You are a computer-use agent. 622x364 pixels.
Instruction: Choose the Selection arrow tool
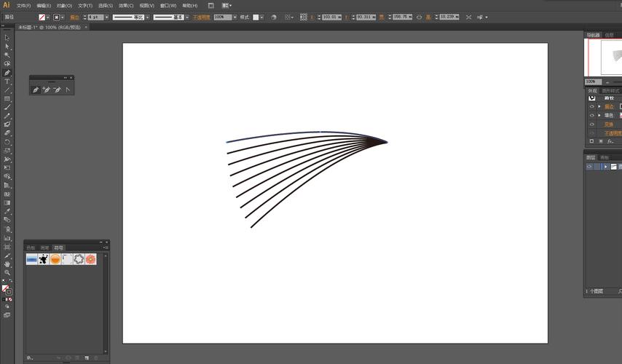point(7,38)
